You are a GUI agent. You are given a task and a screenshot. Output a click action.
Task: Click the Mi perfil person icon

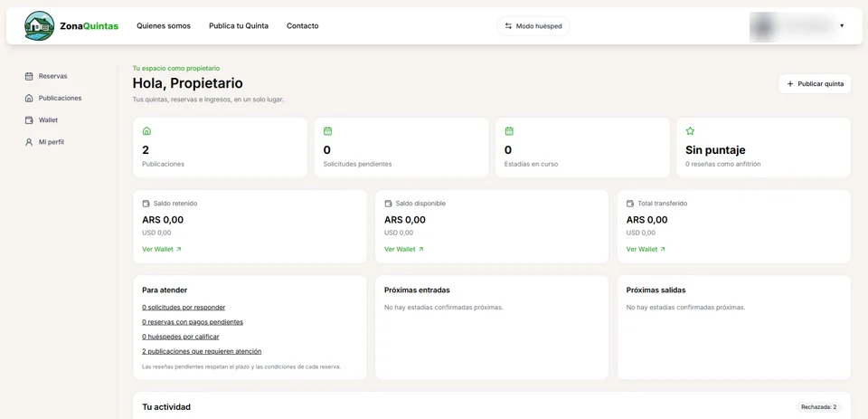tap(29, 142)
